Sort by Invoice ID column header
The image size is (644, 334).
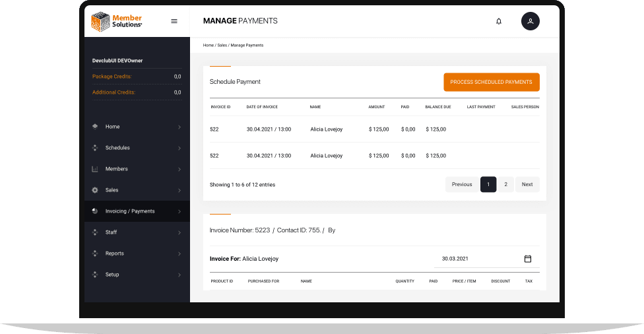pyautogui.click(x=220, y=107)
